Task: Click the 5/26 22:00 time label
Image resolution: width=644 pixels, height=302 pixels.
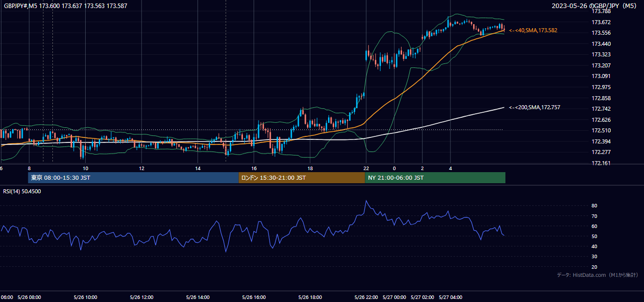Action: click(x=366, y=297)
